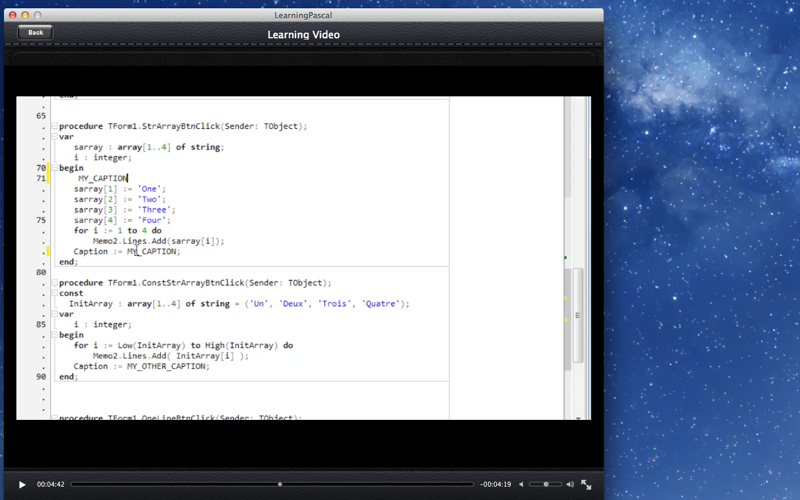The image size is (800, 500).
Task: Play the learning video
Action: (x=22, y=485)
